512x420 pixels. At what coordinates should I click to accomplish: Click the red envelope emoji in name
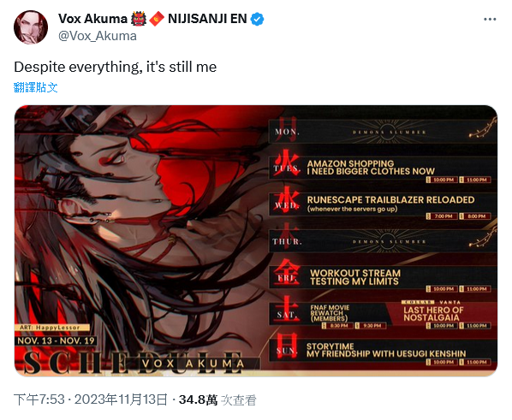[157, 19]
